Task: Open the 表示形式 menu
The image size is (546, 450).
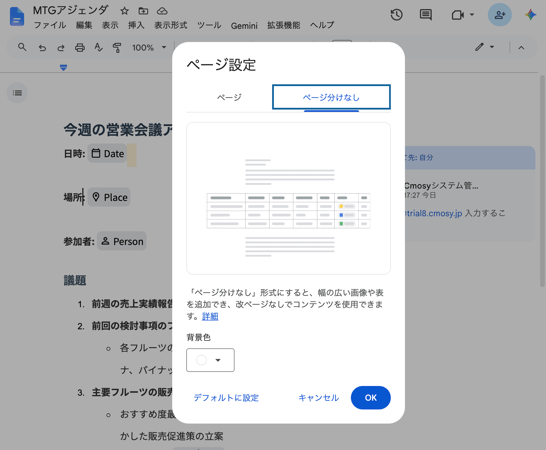Action: 171,25
